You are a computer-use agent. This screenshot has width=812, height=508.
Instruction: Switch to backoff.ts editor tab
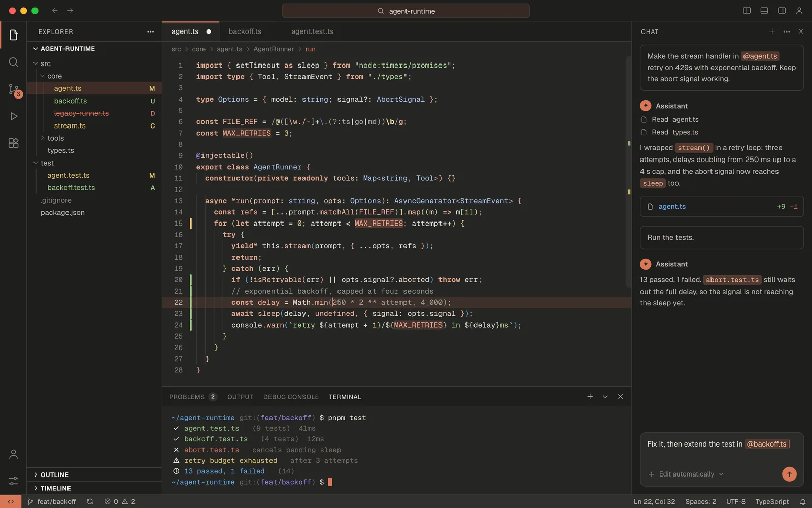[x=245, y=31]
